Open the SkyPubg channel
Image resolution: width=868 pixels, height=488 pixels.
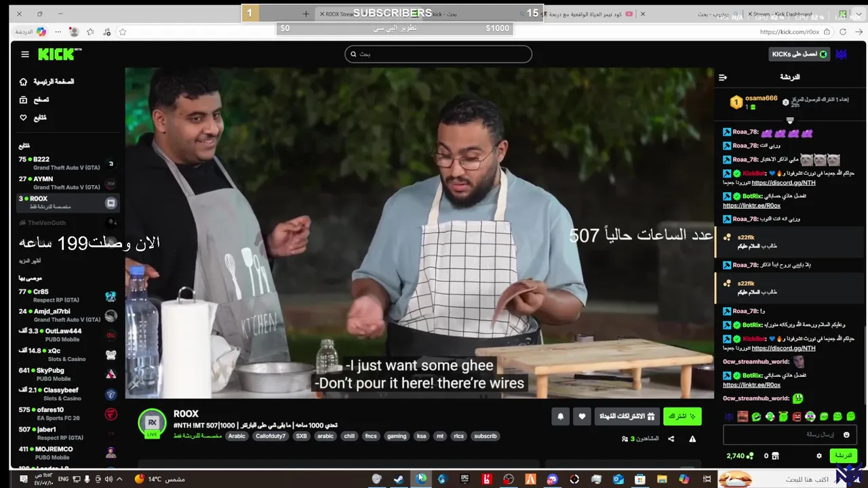(67, 374)
